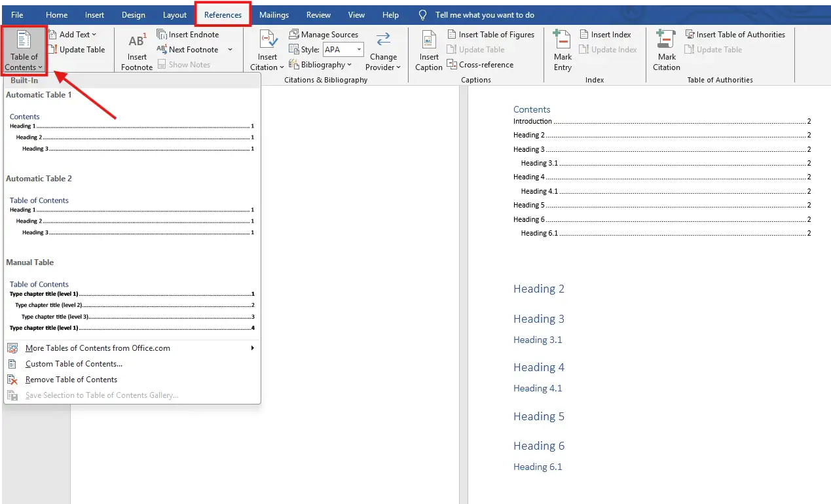The width and height of the screenshot is (831, 504).
Task: Expand the Office.com submenu arrow
Action: [253, 348]
